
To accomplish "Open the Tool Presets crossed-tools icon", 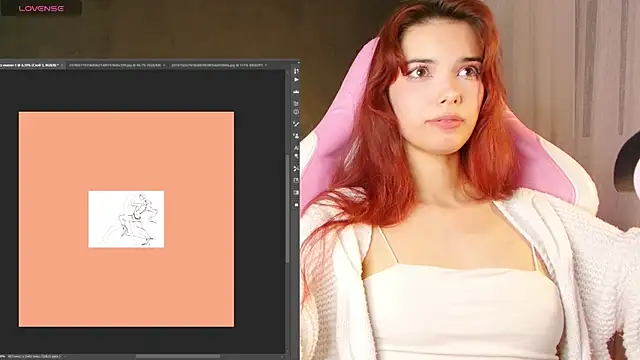I will coord(296,168).
